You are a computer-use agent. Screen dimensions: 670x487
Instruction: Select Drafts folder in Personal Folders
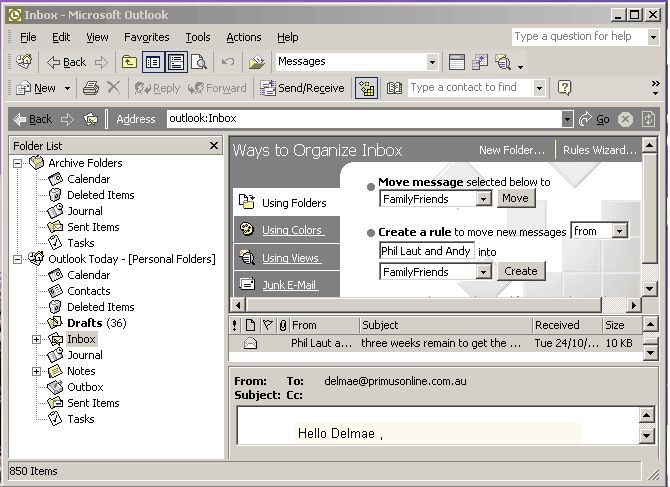pyautogui.click(x=86, y=323)
